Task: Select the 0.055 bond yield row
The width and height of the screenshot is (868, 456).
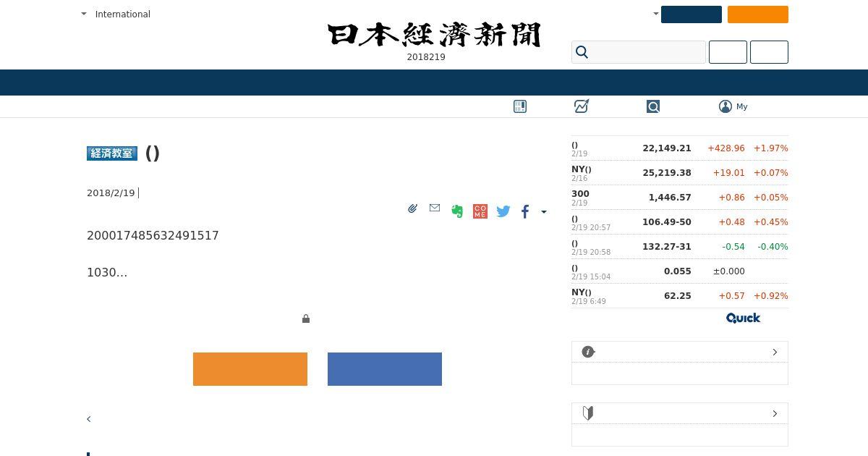Action: click(x=680, y=271)
